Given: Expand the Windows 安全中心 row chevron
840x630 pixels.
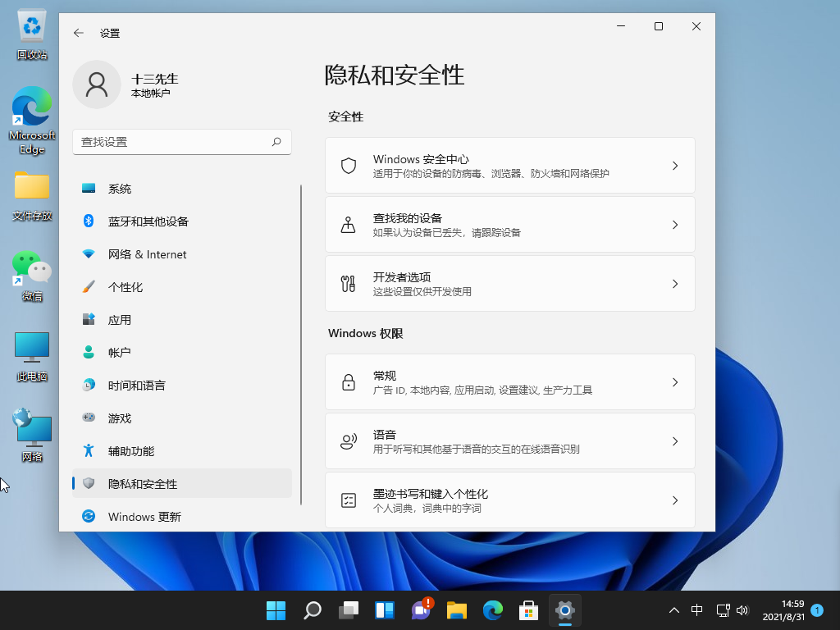Looking at the screenshot, I should (674, 165).
